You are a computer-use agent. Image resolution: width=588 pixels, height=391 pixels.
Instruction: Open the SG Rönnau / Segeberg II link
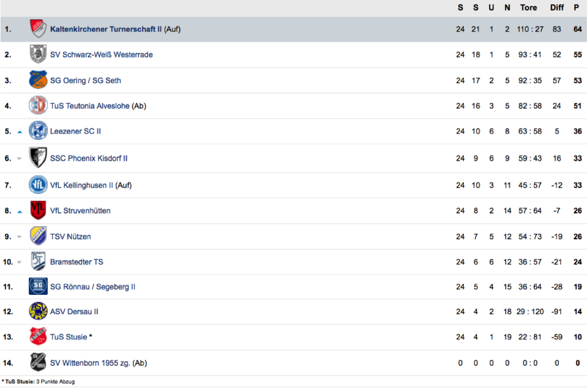point(92,287)
